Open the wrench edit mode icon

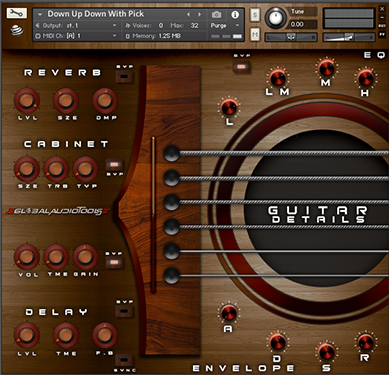(x=17, y=13)
